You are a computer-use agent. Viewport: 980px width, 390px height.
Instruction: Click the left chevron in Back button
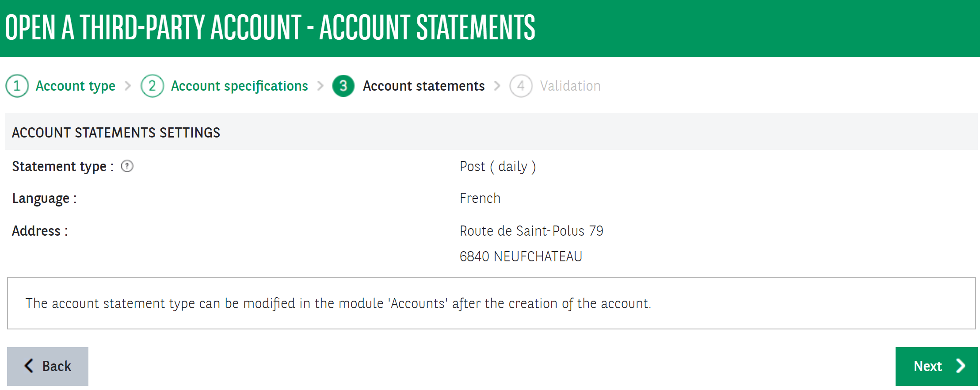pos(29,366)
